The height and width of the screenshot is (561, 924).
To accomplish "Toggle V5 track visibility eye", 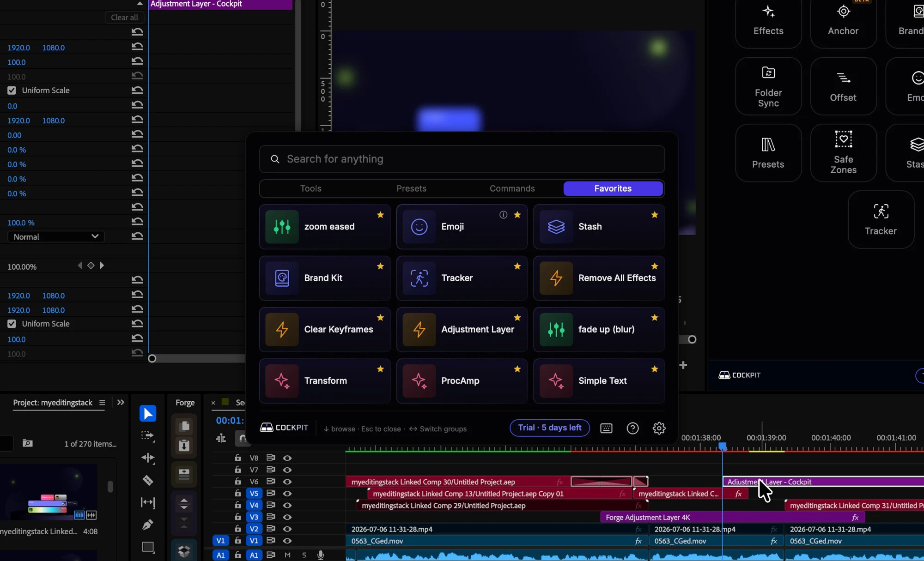I will (x=287, y=493).
